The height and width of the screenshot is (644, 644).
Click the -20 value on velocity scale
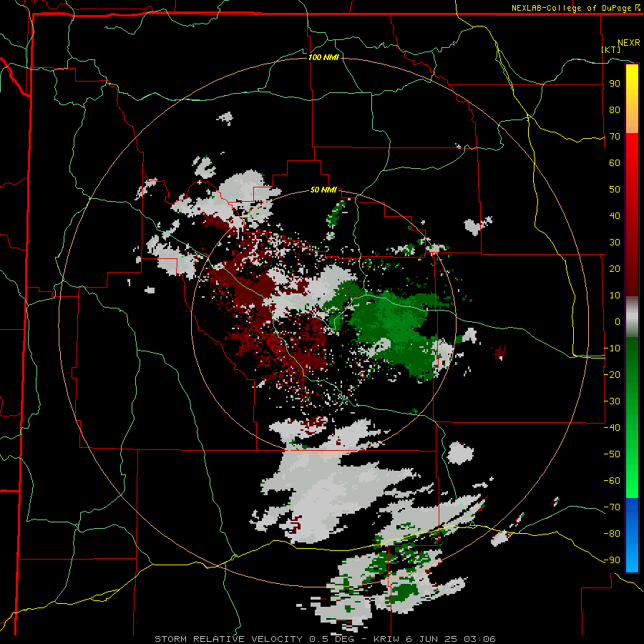point(612,375)
